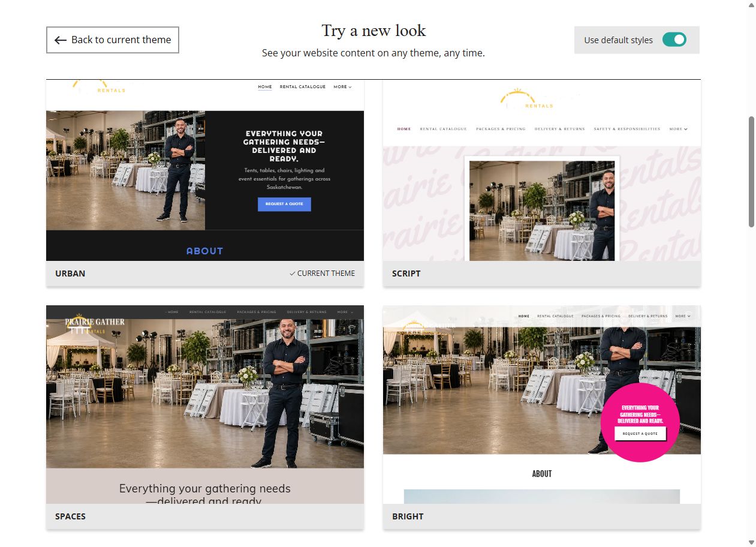Choose the Bright theme preview
This screenshot has width=756, height=547.
pos(542,405)
